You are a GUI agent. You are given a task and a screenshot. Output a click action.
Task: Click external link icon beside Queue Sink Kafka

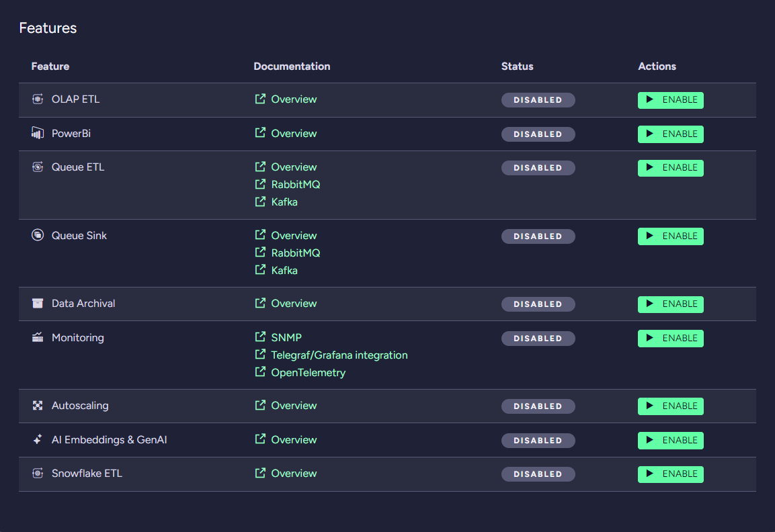click(x=260, y=270)
